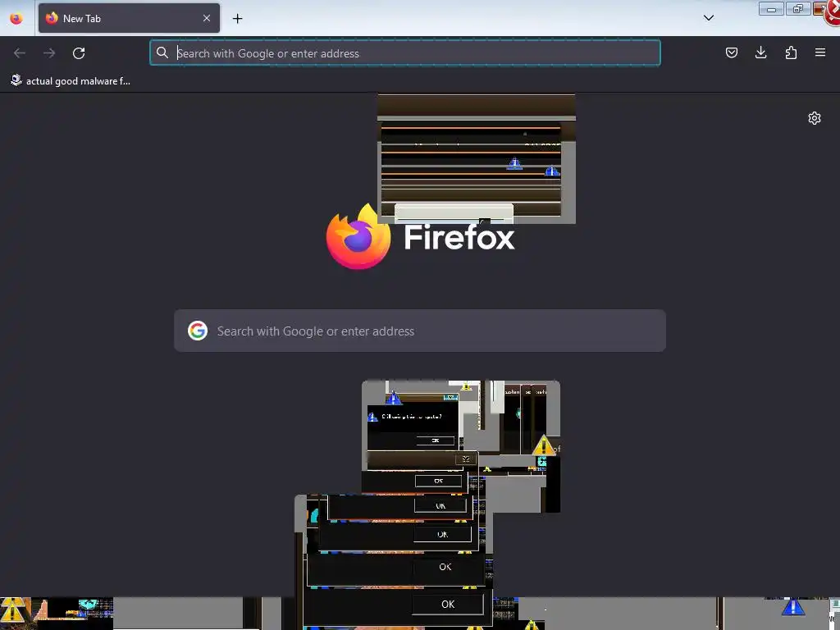
Task: Open the Extensions menu
Action: coord(791,52)
